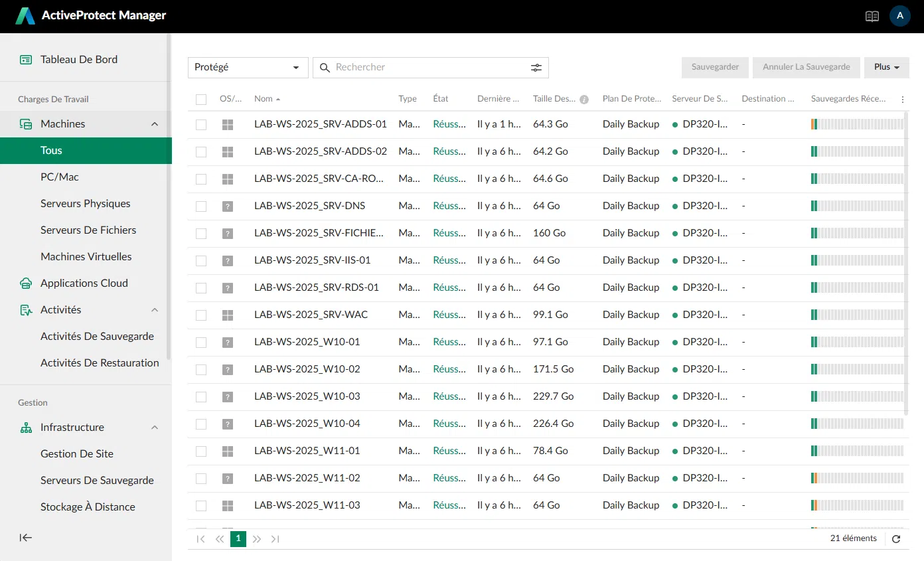
Task: Open the LAB-WS-2025_SRV-WAC machine entry
Action: click(x=311, y=315)
